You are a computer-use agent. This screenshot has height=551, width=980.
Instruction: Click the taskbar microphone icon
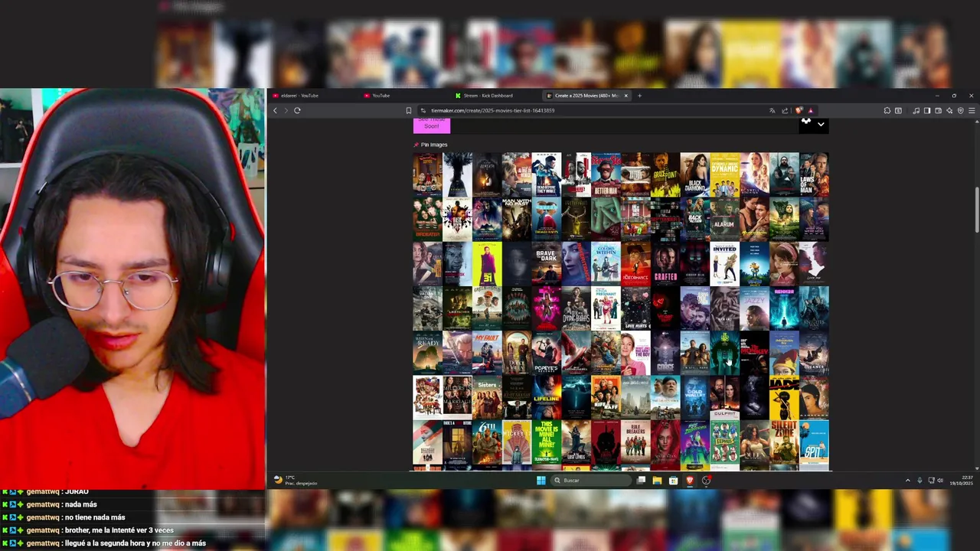click(x=920, y=481)
